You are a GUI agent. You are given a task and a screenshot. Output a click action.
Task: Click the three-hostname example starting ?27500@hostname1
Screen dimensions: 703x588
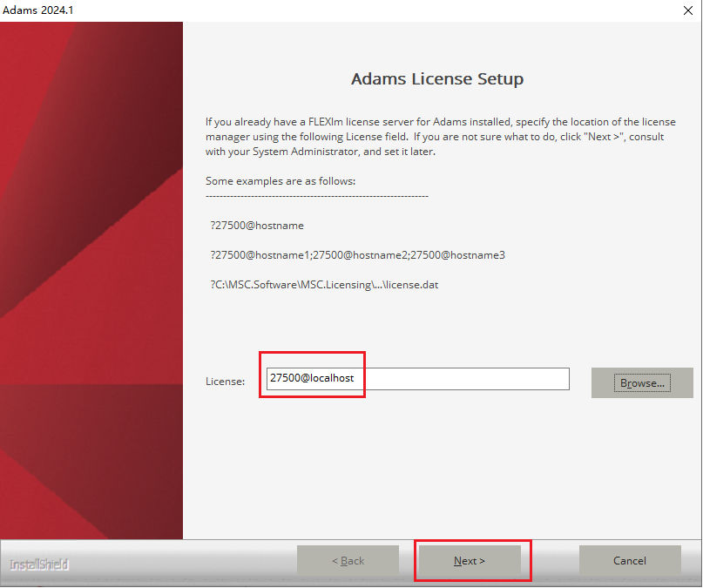pos(358,255)
